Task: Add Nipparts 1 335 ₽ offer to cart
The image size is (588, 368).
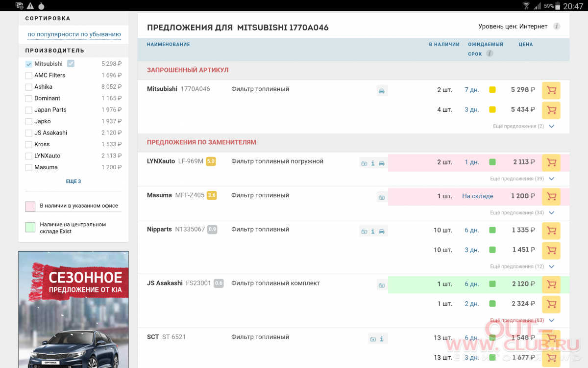Action: coord(551,231)
